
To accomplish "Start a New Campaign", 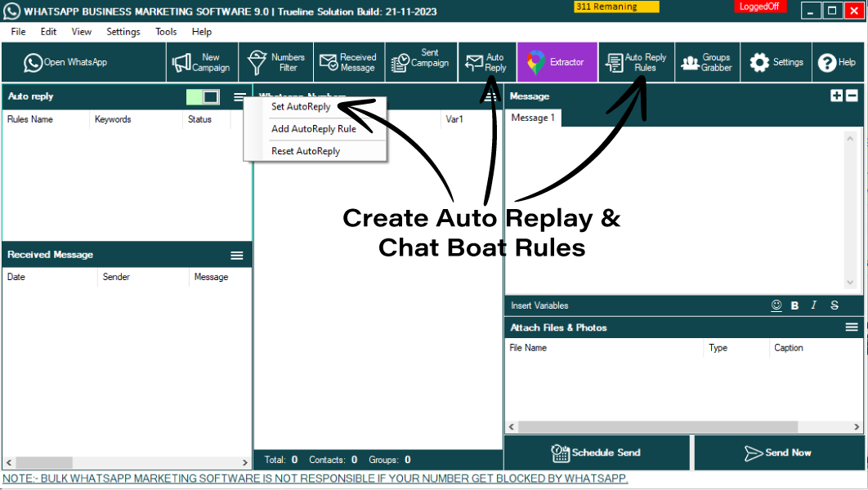I will 202,62.
